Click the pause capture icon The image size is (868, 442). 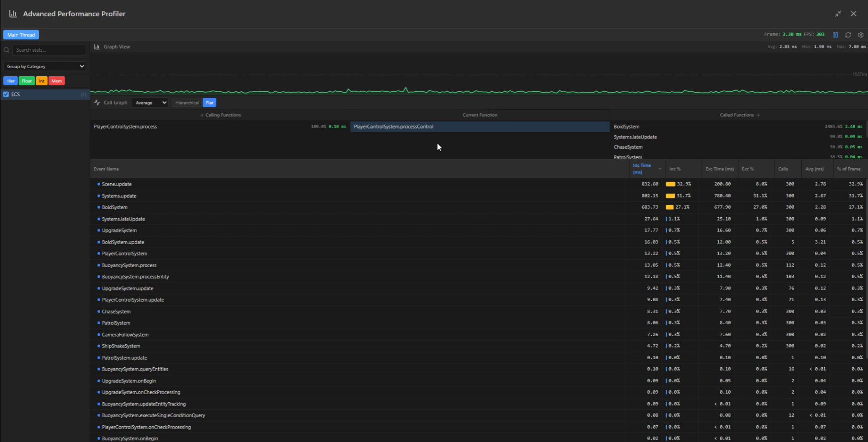(835, 35)
